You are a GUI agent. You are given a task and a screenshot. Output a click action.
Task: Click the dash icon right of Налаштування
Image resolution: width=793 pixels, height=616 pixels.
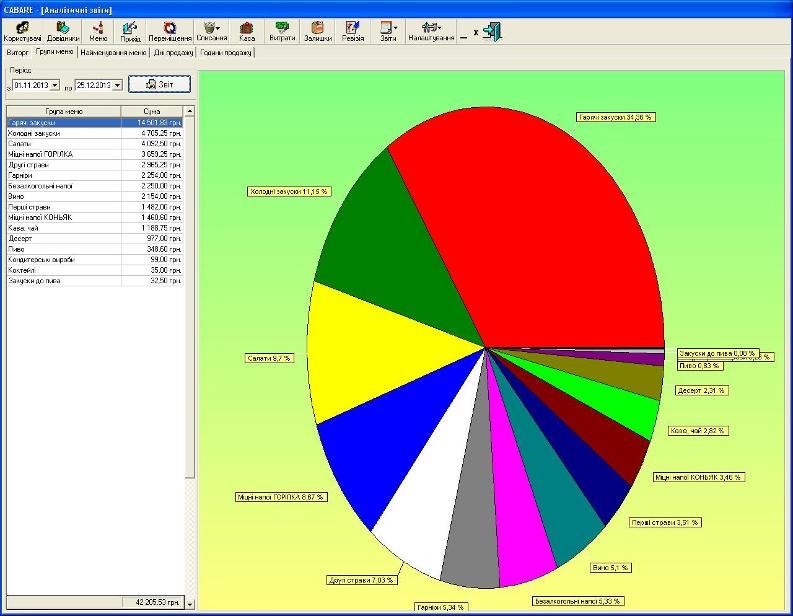[x=464, y=37]
